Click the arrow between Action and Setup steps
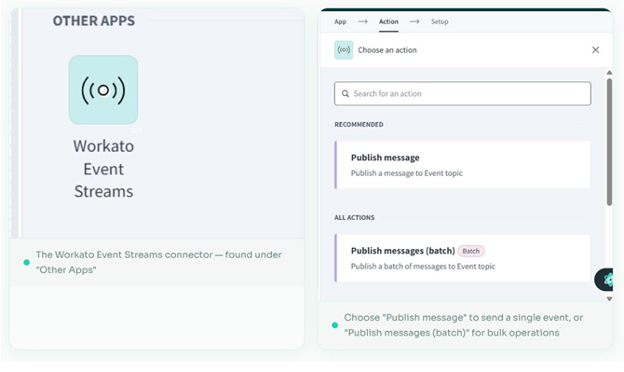 pyautogui.click(x=415, y=21)
